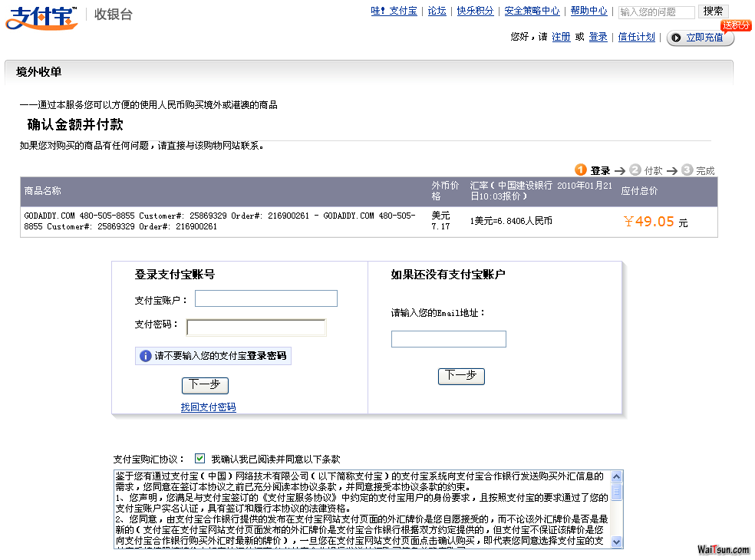Viewport: 755px width, 560px height.
Task: Click the 注册 register link
Action: 561,37
